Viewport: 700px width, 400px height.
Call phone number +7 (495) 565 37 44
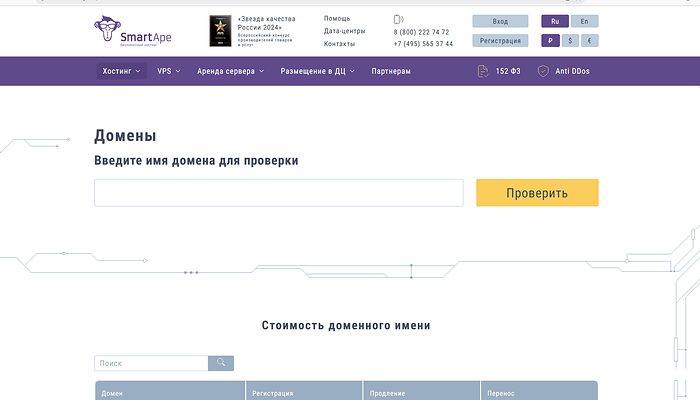423,44
